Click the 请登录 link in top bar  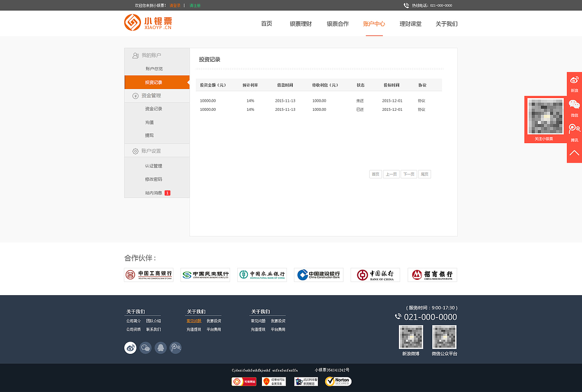tap(175, 5)
